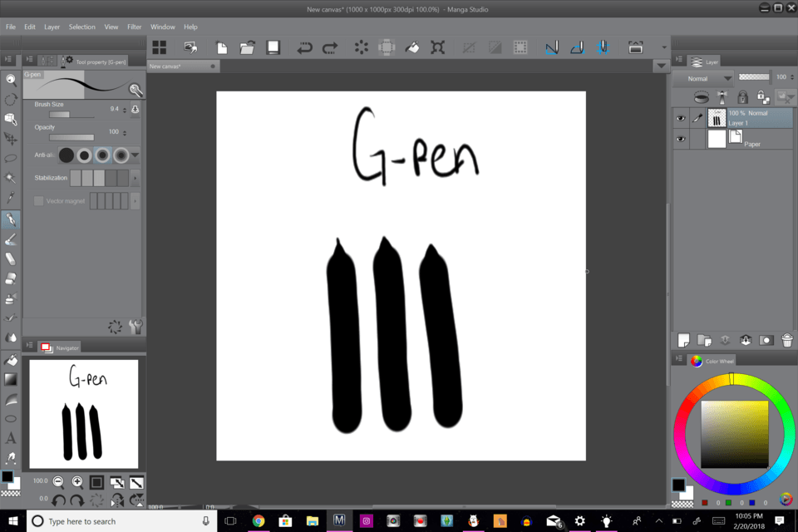Select the Zoom magnifier tool
Image resolution: width=798 pixels, height=532 pixels.
pos(10,79)
